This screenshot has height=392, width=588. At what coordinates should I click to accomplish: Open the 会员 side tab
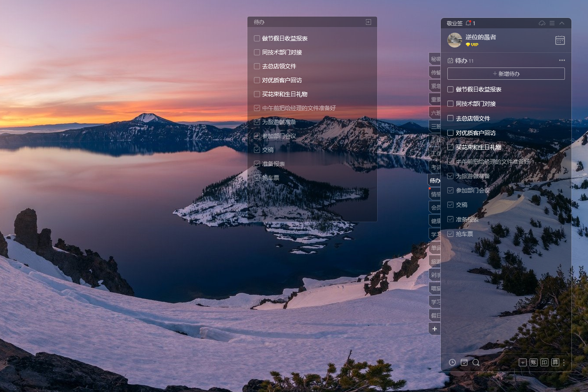(435, 207)
